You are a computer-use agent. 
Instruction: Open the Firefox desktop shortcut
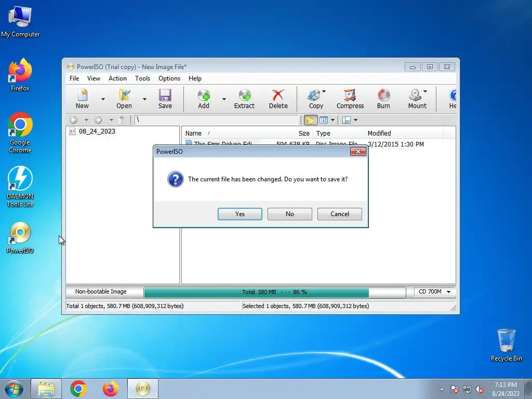pos(20,75)
